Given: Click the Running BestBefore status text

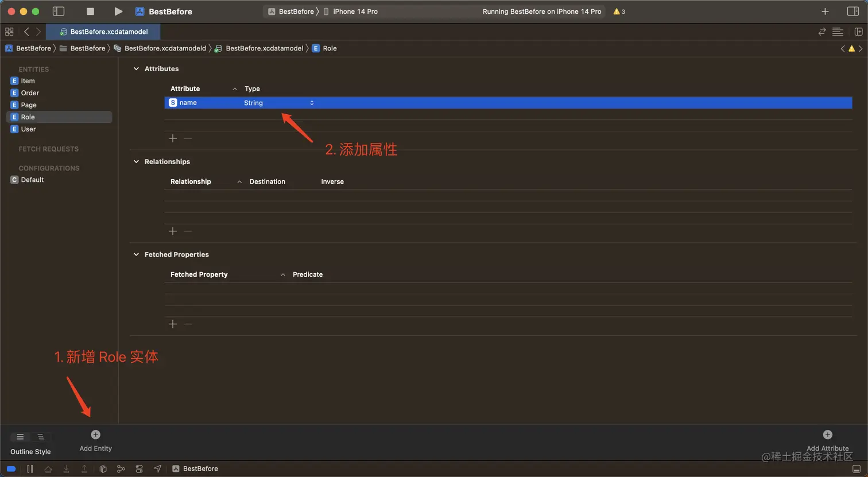Looking at the screenshot, I should pyautogui.click(x=542, y=11).
